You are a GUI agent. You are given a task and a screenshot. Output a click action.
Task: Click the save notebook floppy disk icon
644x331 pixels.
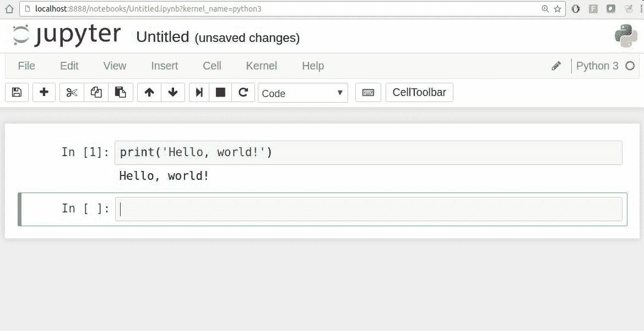point(17,92)
